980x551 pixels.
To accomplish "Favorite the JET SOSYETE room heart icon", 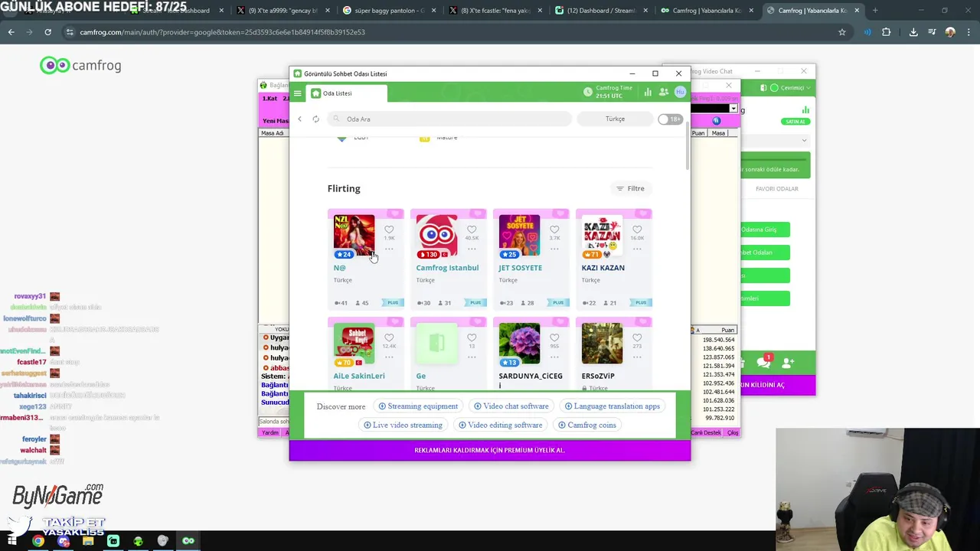I will click(x=554, y=230).
